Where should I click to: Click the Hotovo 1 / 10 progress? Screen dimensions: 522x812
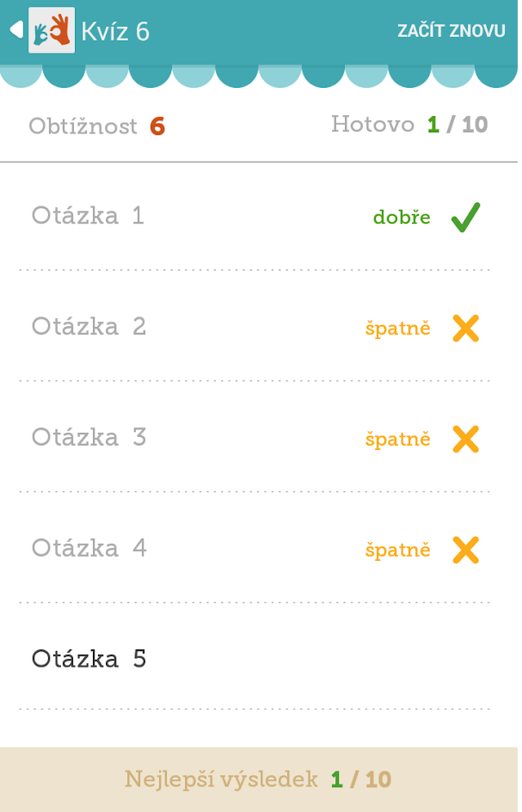click(409, 125)
